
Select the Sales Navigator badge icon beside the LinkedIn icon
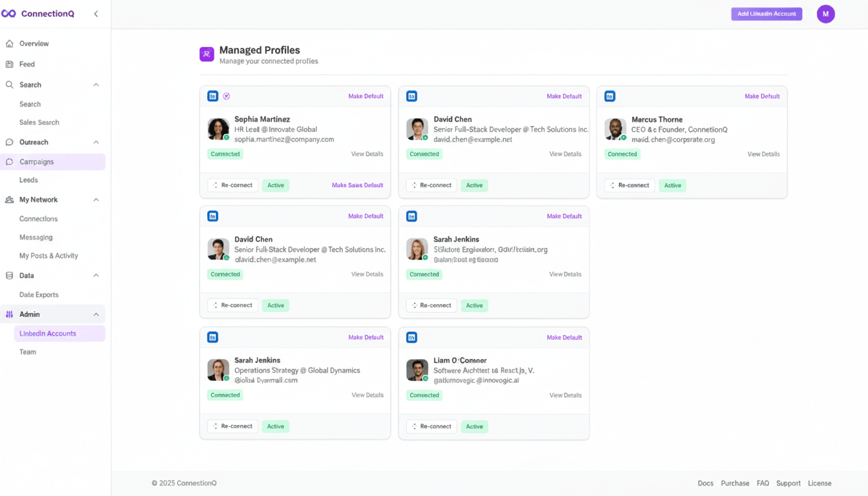click(227, 96)
